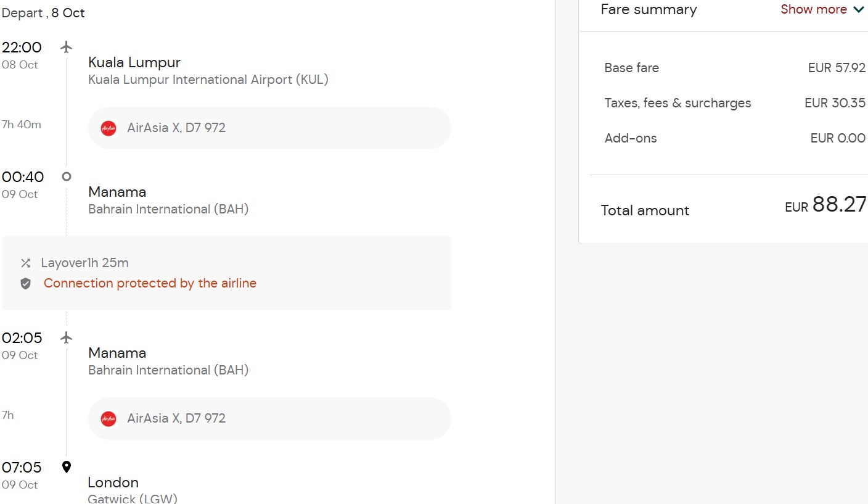Click the plane icon at 02:05 departure

tap(67, 337)
